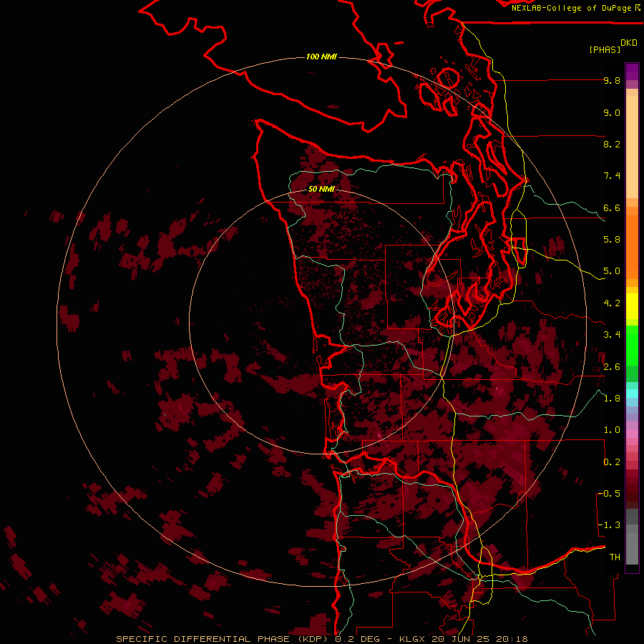
Task: Click the "5.8" legend value
Action: tap(612, 240)
